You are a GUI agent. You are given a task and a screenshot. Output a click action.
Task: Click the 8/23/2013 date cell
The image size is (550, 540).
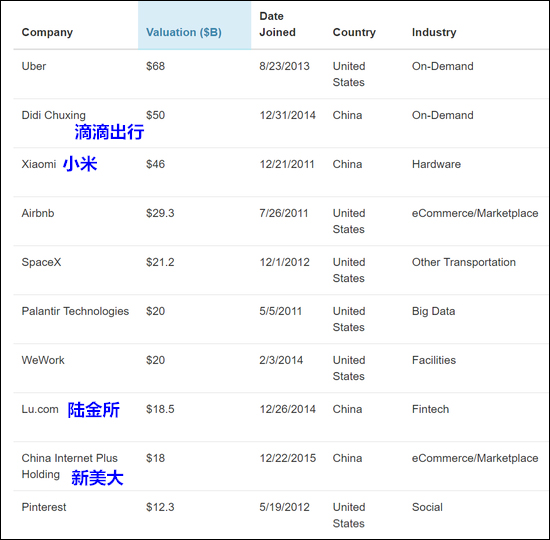point(284,66)
